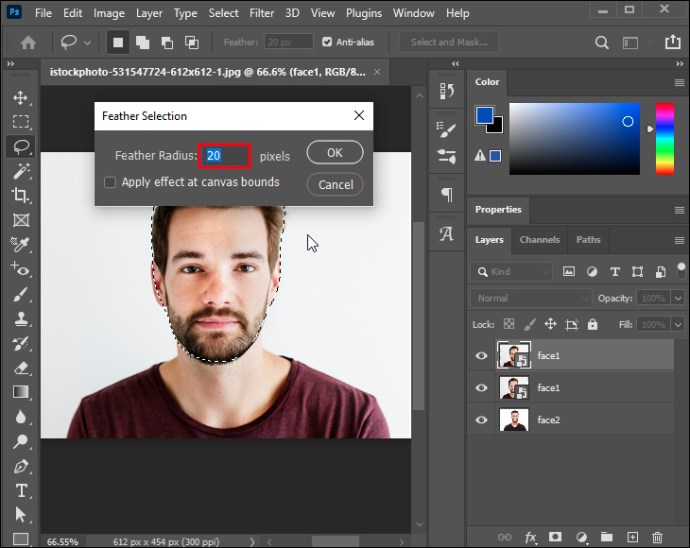Choose Add to selection mode
The height and width of the screenshot is (548, 690).
point(143,43)
